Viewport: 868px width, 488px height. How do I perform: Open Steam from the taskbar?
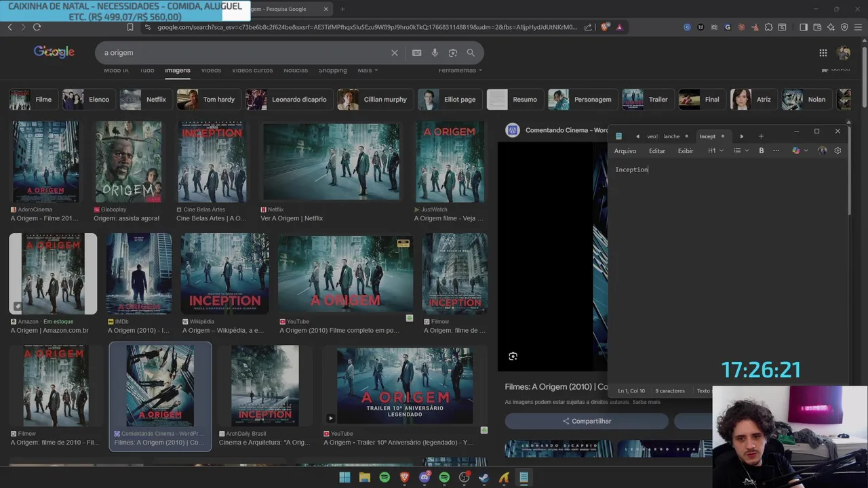484,477
